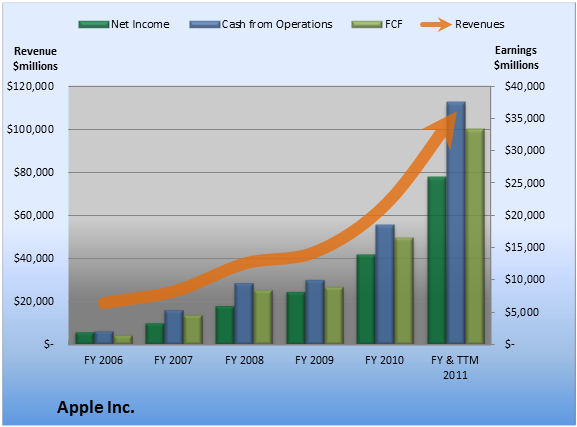Click the Net Income legend swatch
Screen dimensions: 577x427
[94, 25]
